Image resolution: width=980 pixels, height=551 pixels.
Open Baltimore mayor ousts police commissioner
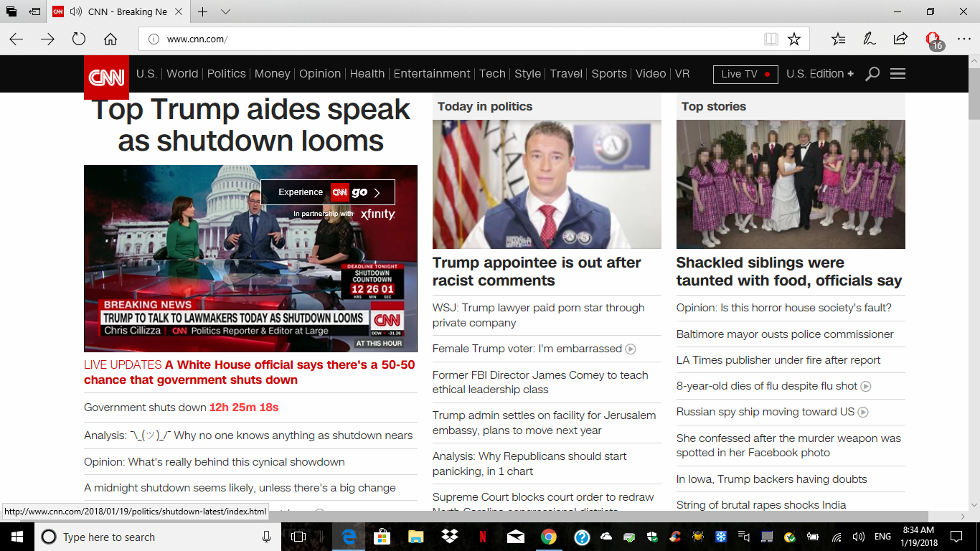point(785,334)
